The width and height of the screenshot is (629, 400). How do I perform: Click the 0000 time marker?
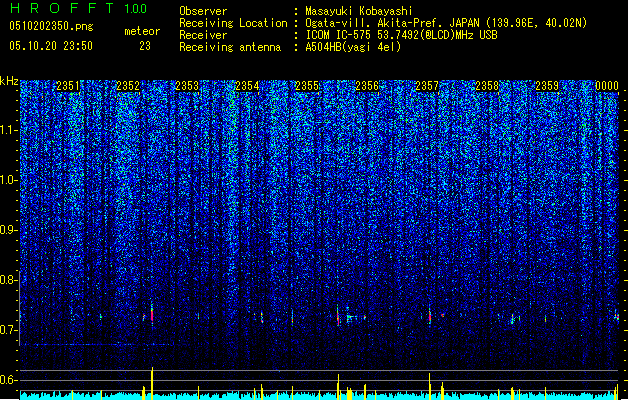pos(607,86)
